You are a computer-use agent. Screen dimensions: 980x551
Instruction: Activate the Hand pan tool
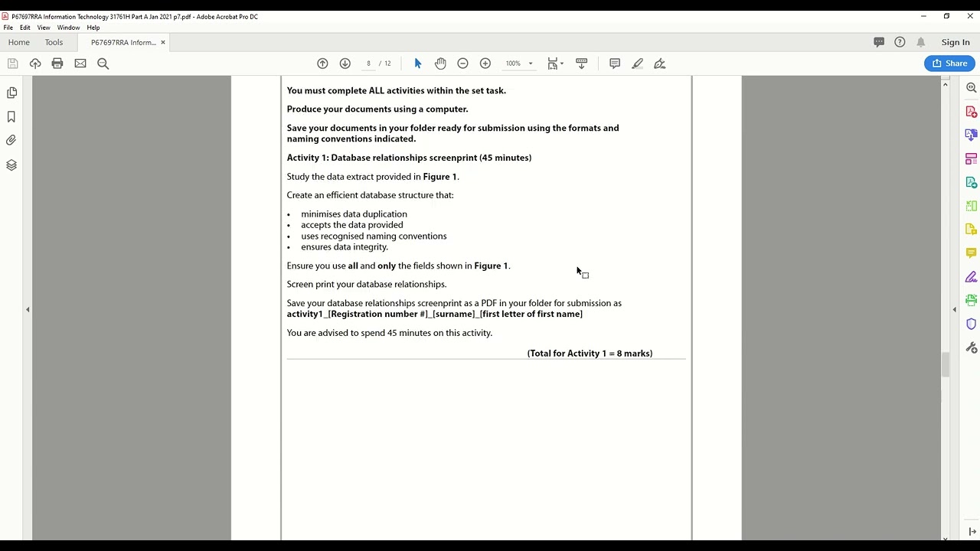[x=440, y=64]
